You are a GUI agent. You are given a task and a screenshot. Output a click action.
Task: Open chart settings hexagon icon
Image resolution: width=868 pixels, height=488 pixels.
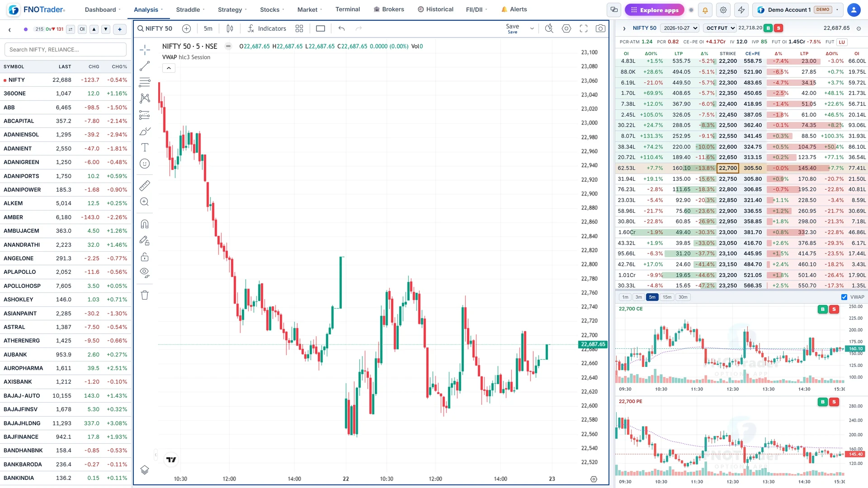point(566,28)
